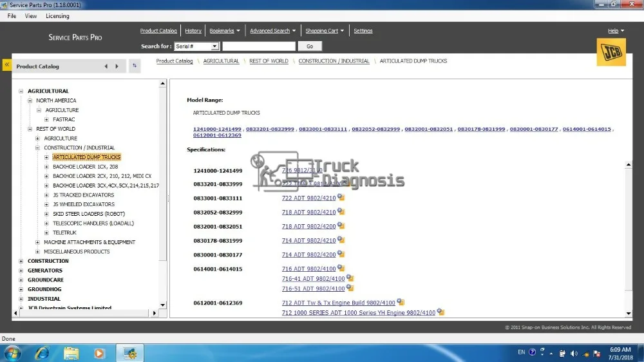Click AGRICULTURAL breadcrumb link
This screenshot has width=644, height=362.
tap(221, 61)
